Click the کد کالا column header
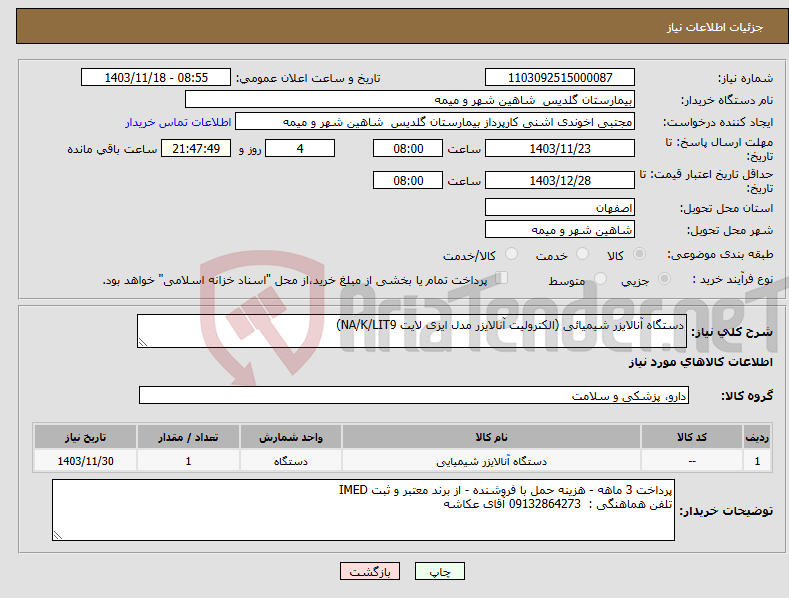789x598 pixels. [692, 437]
